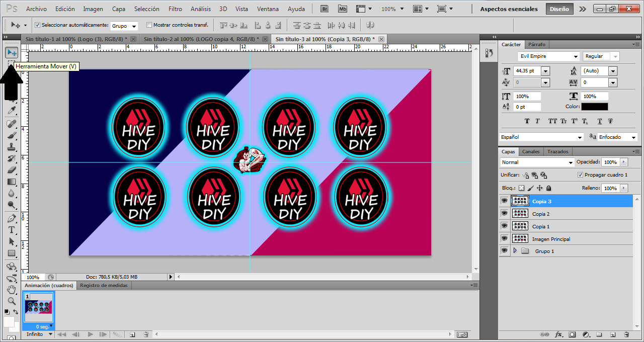Open the font size 44,35 pt dropdown
Image resolution: width=644 pixels, height=342 pixels.
(x=545, y=71)
